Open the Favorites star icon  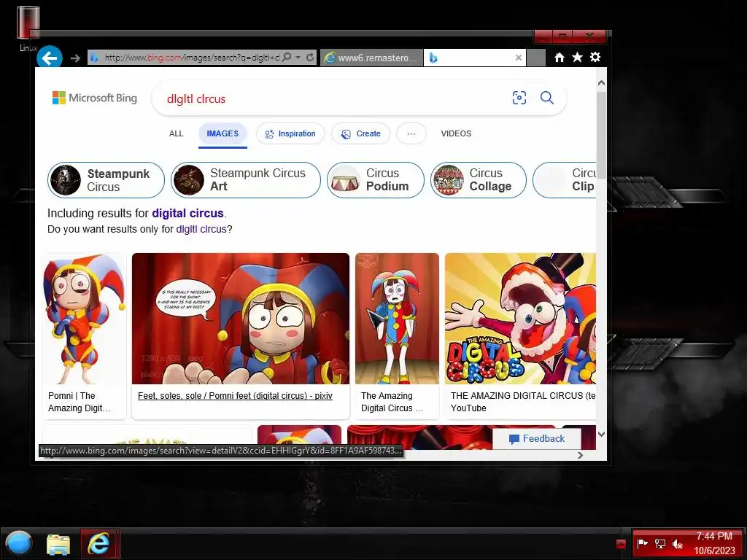point(578,58)
